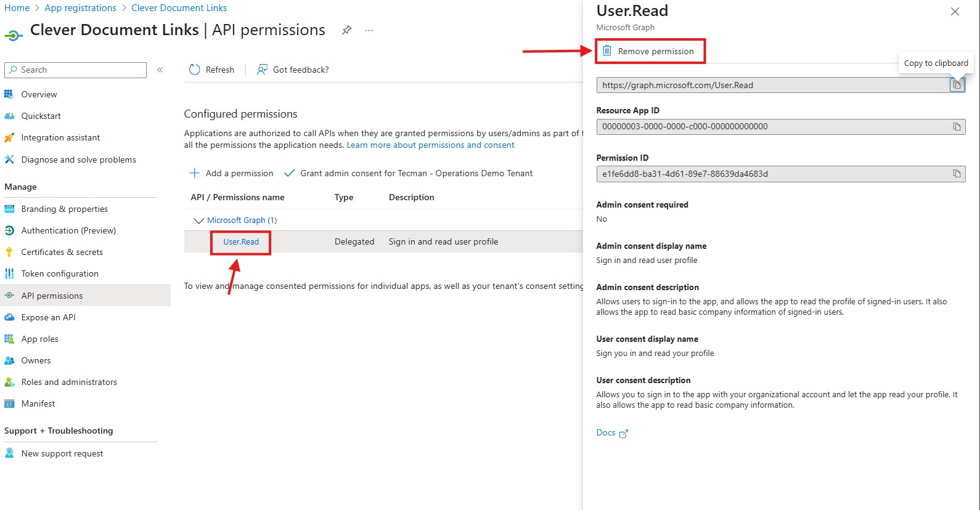Open New support request text label
The height and width of the screenshot is (510, 980).
[x=62, y=453]
